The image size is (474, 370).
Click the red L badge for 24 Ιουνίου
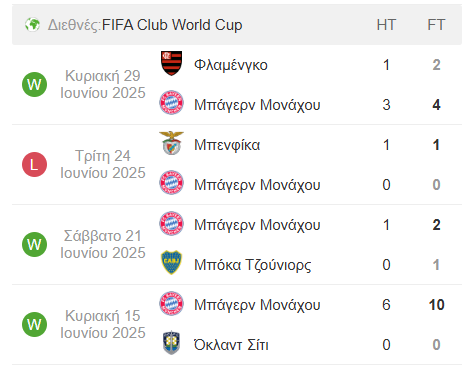(34, 164)
